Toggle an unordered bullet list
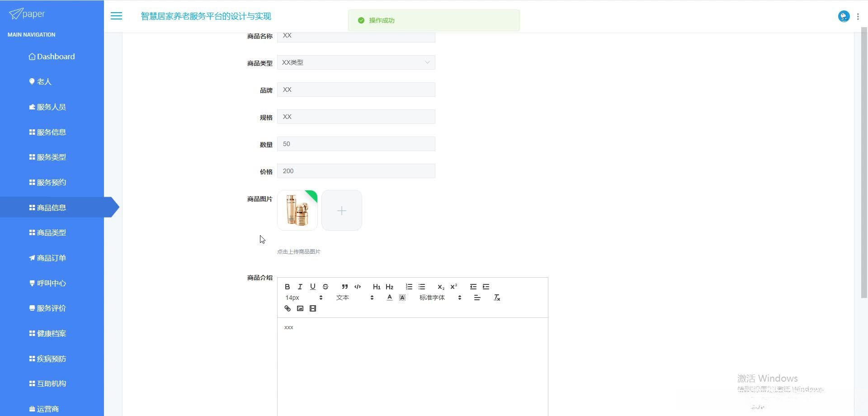 (x=422, y=286)
